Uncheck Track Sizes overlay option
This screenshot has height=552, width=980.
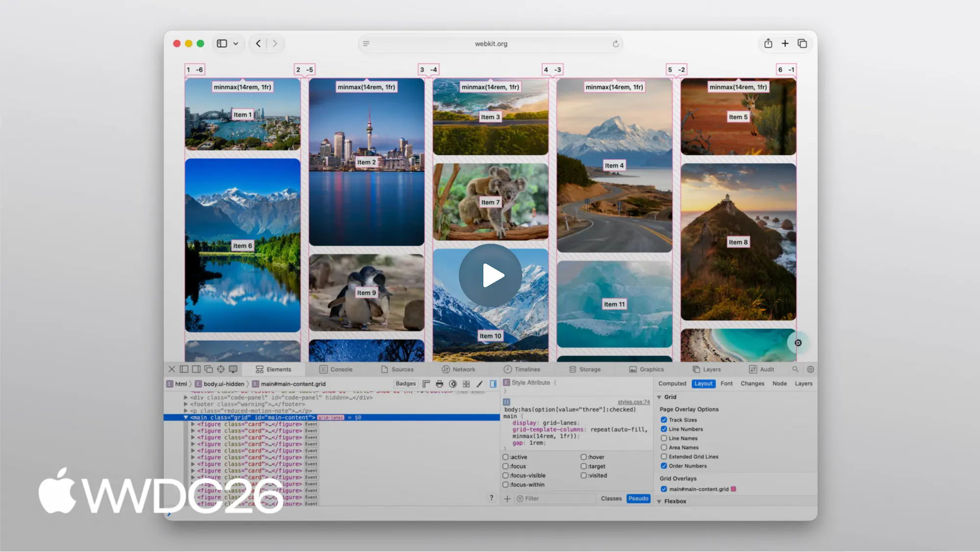pyautogui.click(x=663, y=420)
